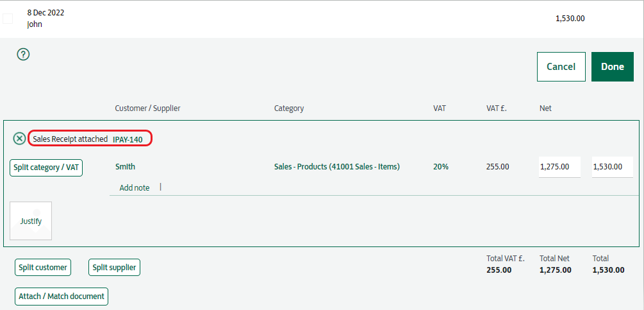Open the help question mark icon
The image size is (644, 310).
point(24,55)
